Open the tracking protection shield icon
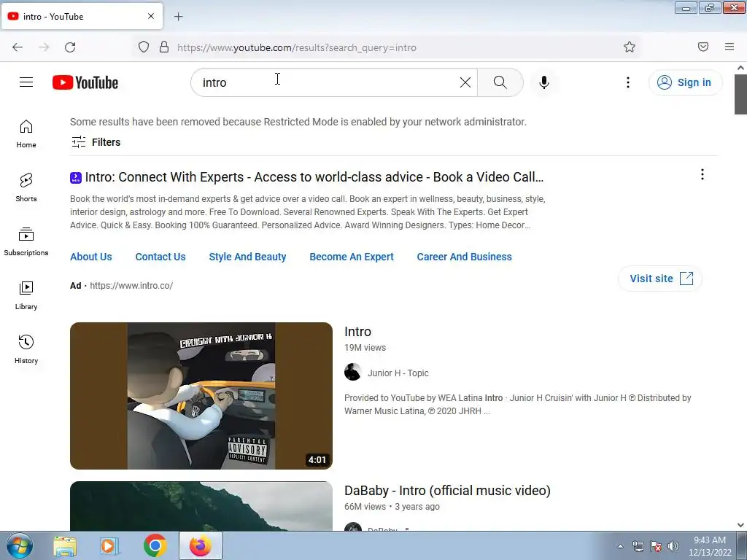 [144, 47]
